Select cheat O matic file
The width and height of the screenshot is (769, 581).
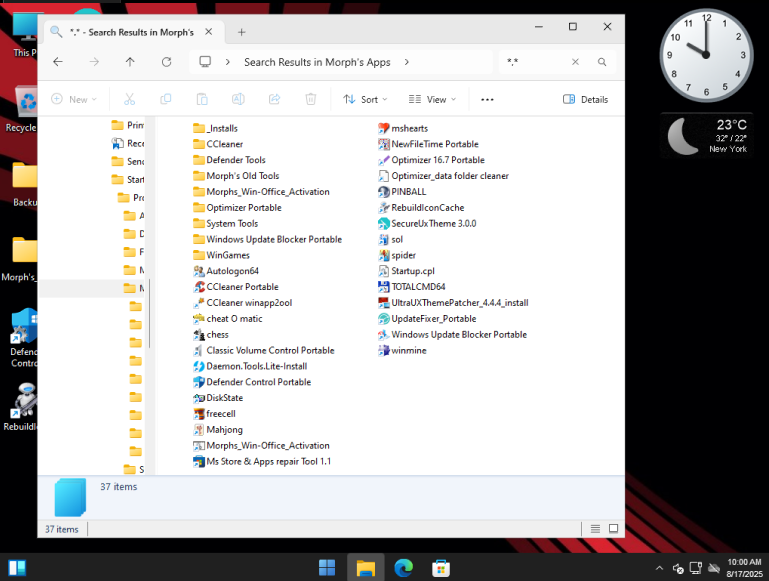(x=228, y=319)
